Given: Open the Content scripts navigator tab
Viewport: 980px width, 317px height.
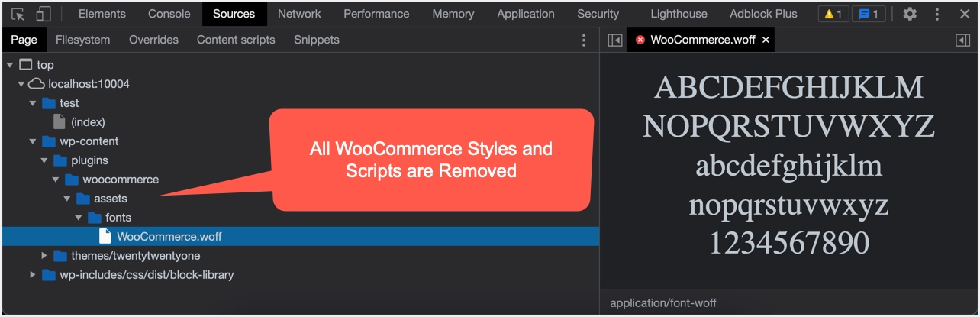Looking at the screenshot, I should pyautogui.click(x=236, y=40).
